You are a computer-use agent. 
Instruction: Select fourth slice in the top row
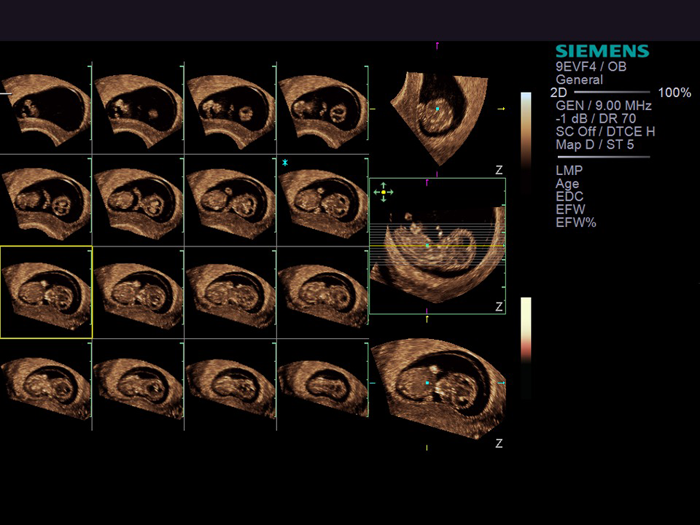323,108
